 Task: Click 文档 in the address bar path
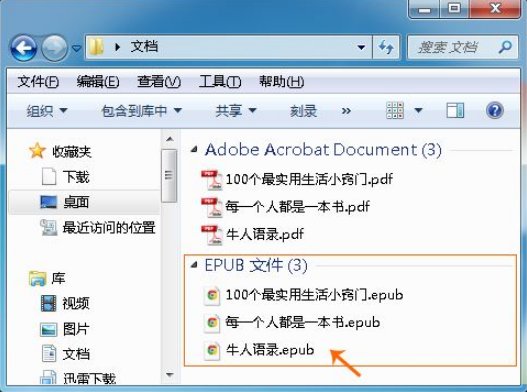(x=144, y=46)
